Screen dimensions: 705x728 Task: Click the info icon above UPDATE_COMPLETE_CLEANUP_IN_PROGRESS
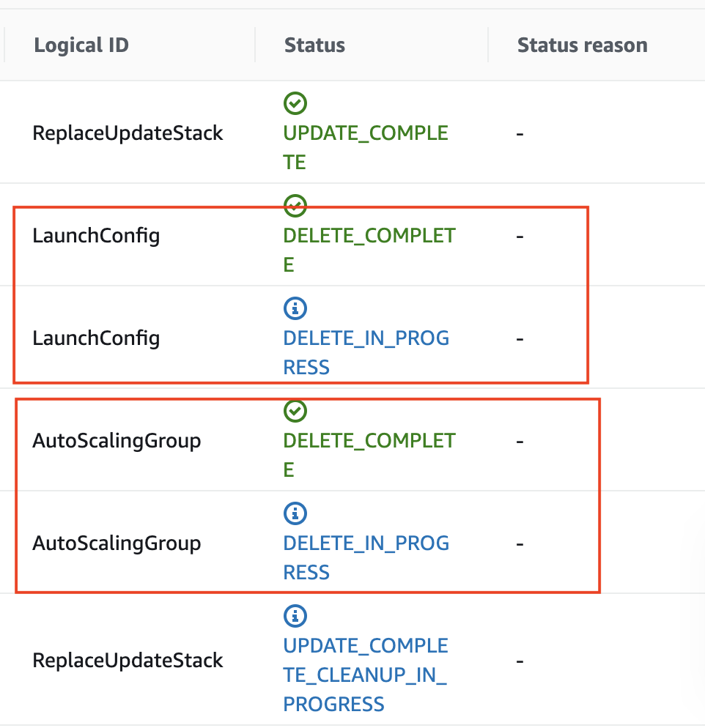(295, 616)
